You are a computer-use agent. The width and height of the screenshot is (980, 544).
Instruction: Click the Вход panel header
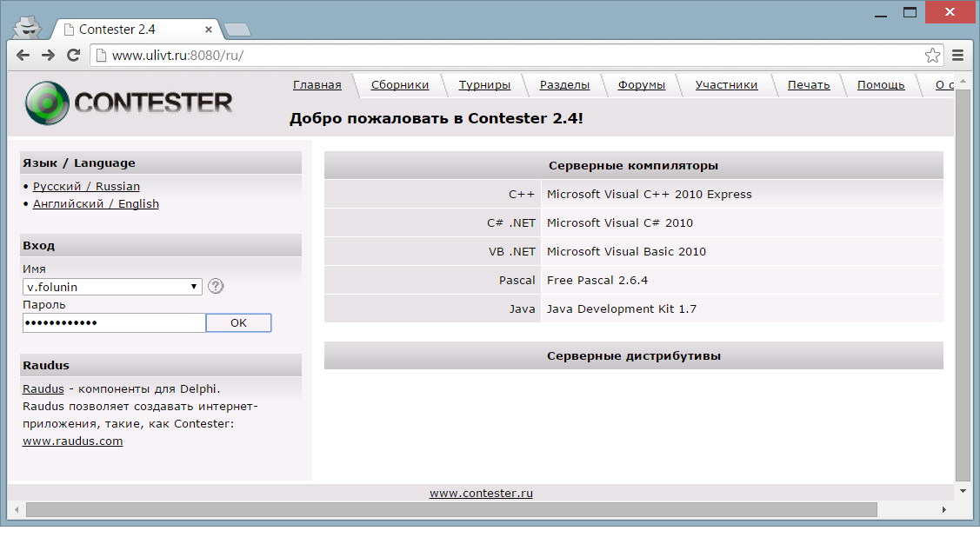(x=161, y=245)
